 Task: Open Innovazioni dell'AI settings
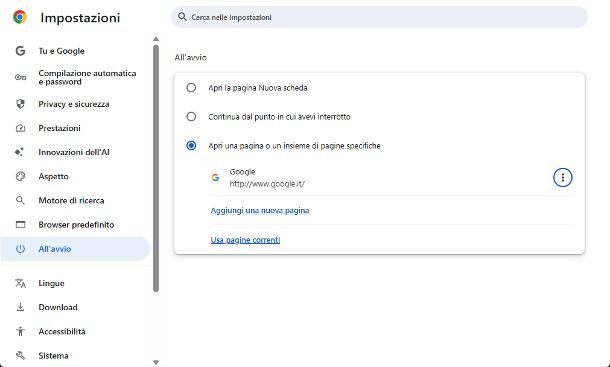[75, 152]
